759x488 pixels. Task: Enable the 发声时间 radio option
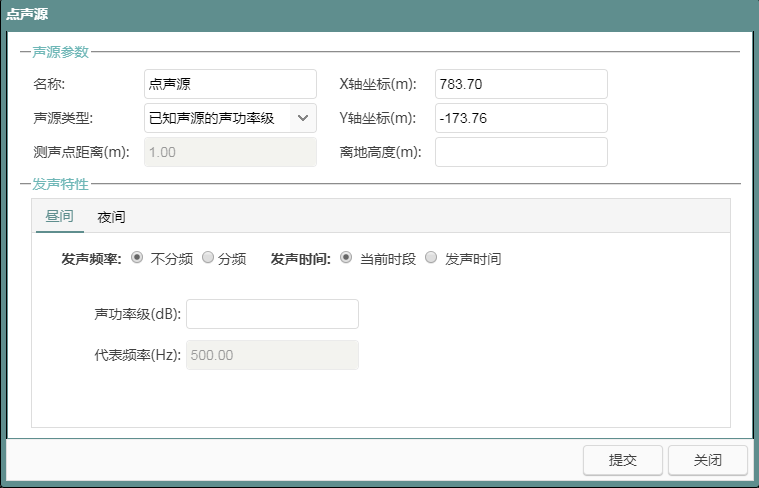tap(431, 258)
